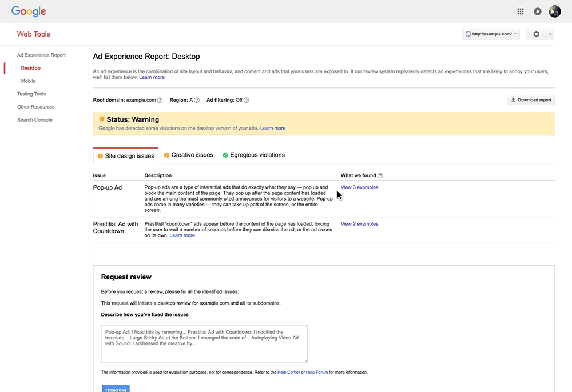The width and height of the screenshot is (572, 392).
Task: Open Testing Tools in the sidebar
Action: (x=31, y=94)
